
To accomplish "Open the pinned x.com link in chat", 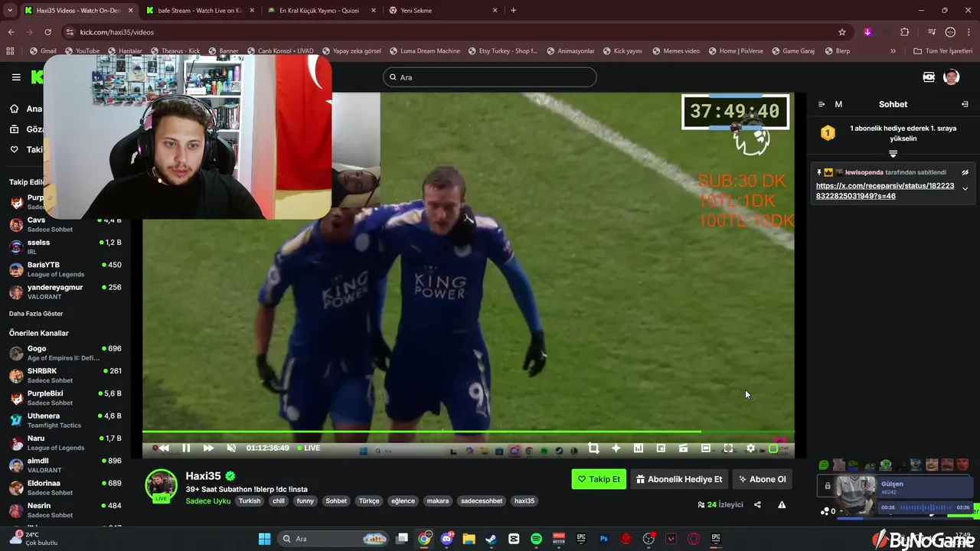I will click(885, 191).
